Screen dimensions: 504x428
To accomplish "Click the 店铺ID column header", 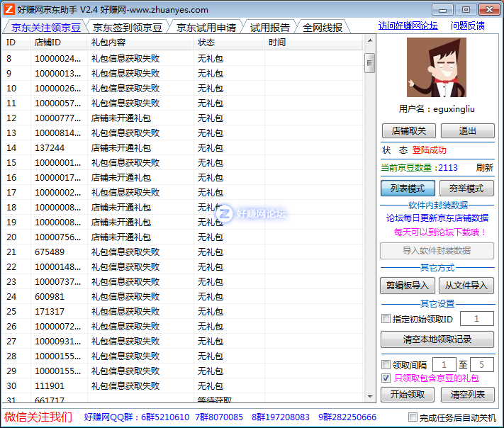I will click(x=59, y=42).
